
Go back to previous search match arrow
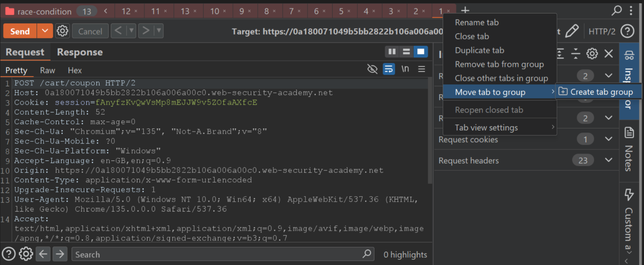point(43,254)
